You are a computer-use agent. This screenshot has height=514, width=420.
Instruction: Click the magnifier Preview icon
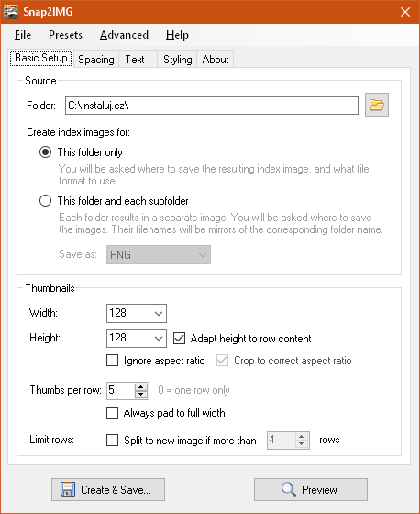point(289,489)
